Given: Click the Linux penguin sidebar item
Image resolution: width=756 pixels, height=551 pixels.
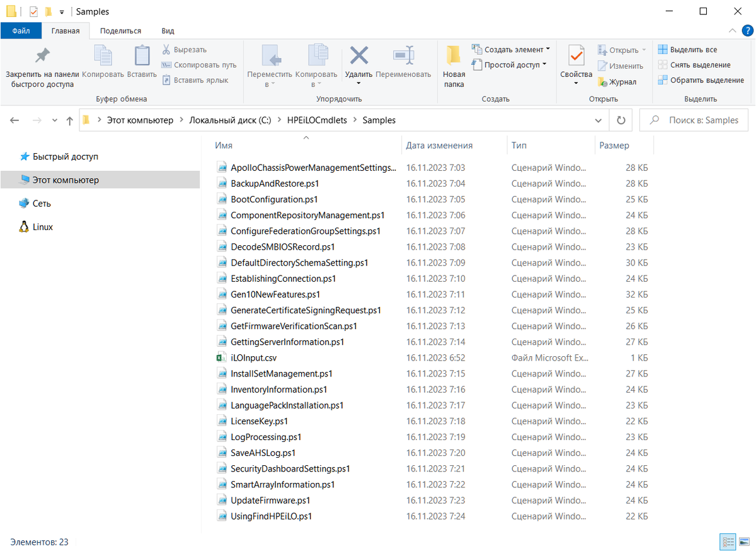Looking at the screenshot, I should (36, 227).
